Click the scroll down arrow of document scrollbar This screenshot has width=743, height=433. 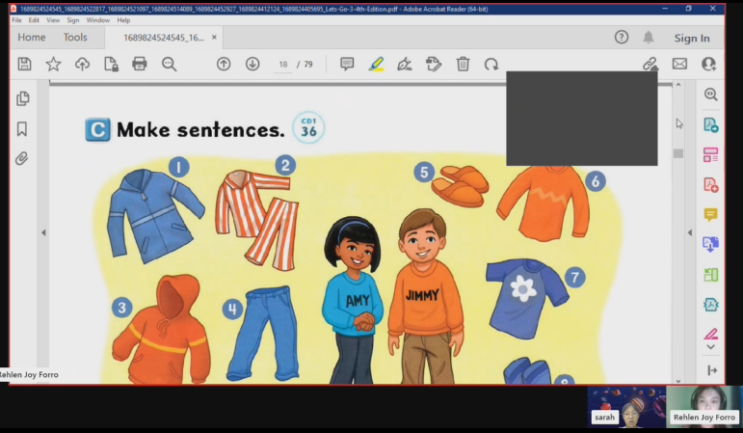pyautogui.click(x=678, y=380)
